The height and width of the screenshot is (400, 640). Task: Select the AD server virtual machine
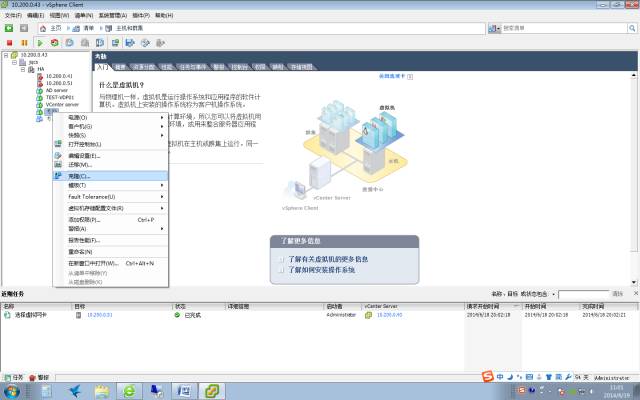tap(57, 90)
